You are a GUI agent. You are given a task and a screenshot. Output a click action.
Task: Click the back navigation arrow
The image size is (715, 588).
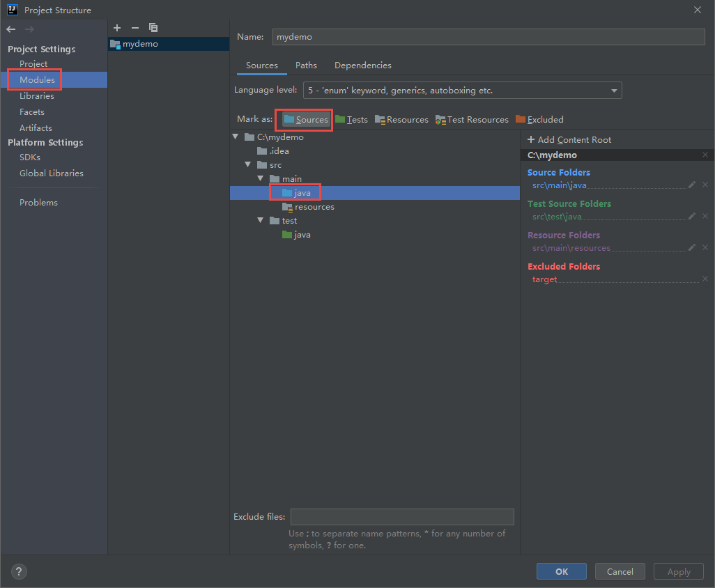click(11, 29)
